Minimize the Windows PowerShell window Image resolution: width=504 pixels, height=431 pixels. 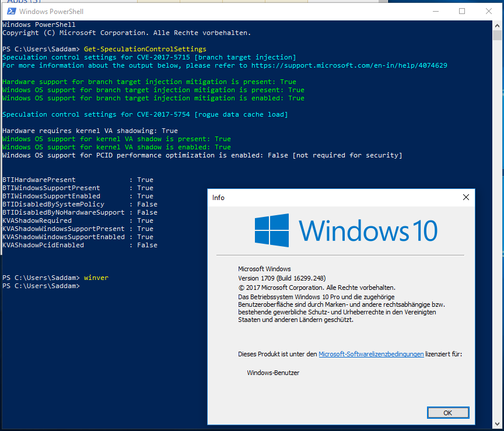click(x=436, y=11)
